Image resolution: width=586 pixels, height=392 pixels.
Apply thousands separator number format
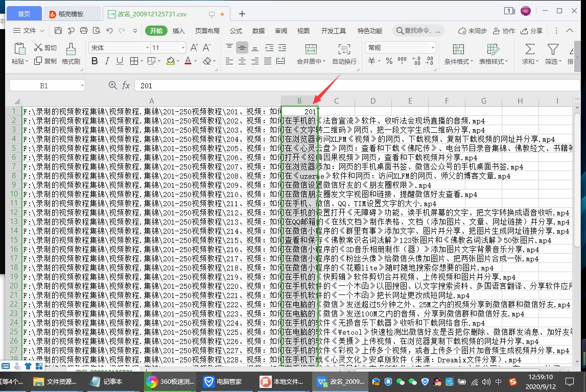[x=402, y=61]
